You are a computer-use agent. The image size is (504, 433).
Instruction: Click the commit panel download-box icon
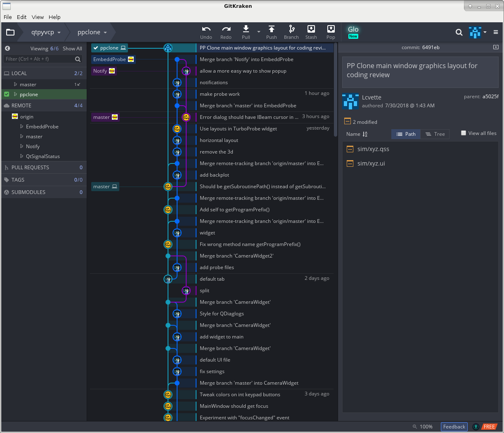click(496, 47)
